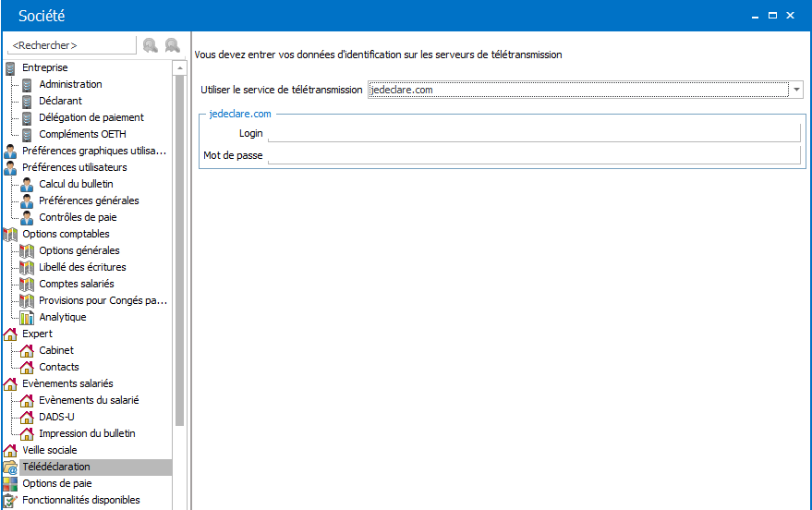Click the Libellé des écritures icon

[27, 267]
